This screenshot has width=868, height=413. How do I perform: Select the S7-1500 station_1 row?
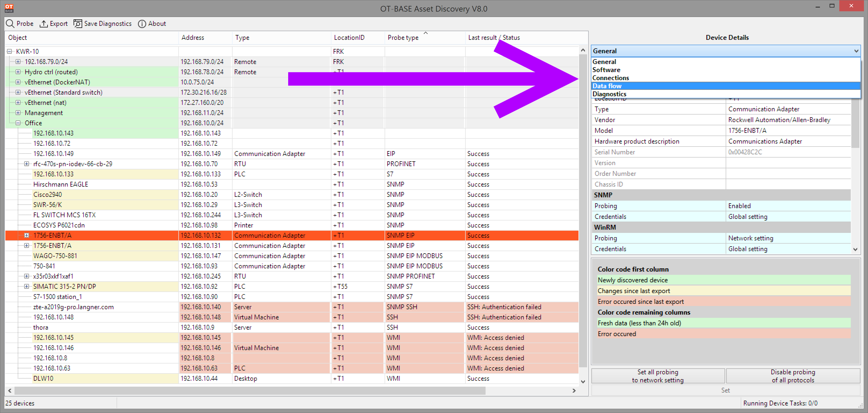(292, 297)
